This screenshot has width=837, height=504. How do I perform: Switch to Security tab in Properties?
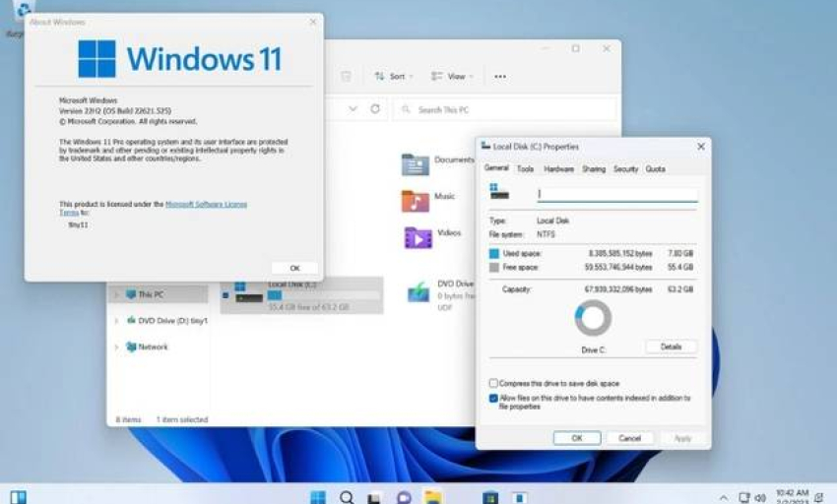click(625, 168)
